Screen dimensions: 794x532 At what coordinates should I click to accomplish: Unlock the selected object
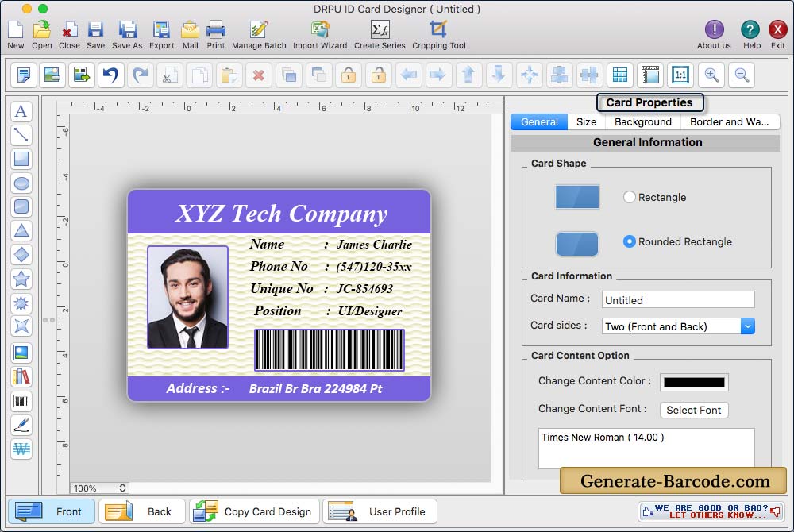tap(378, 75)
